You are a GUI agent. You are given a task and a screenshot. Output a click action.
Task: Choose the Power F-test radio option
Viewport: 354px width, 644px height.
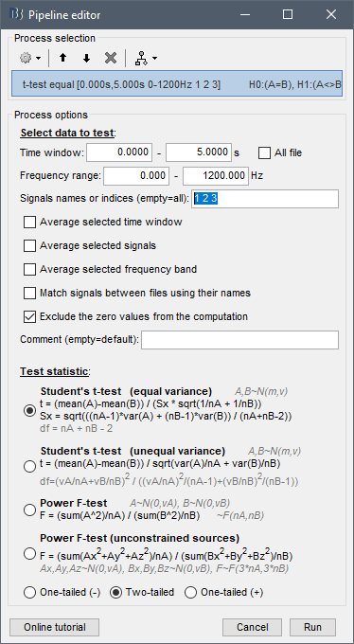(x=29, y=510)
